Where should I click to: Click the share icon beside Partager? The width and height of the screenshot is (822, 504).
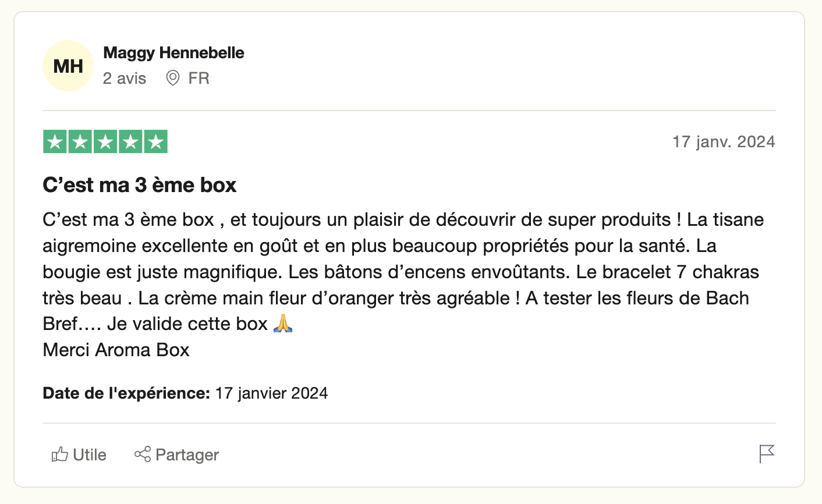(x=143, y=454)
